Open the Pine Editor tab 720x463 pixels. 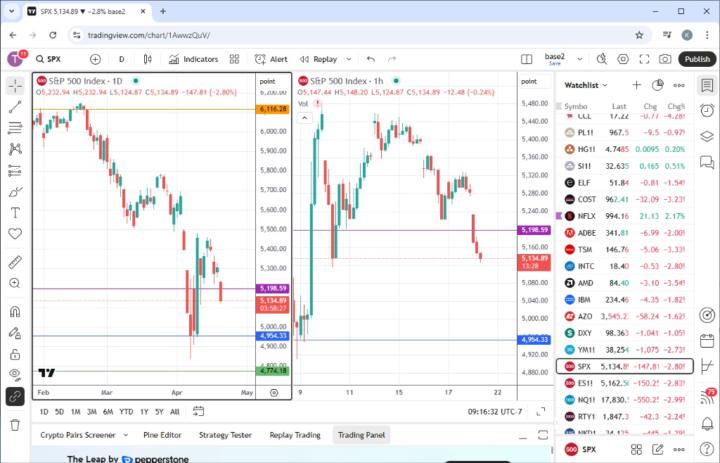[x=162, y=435]
